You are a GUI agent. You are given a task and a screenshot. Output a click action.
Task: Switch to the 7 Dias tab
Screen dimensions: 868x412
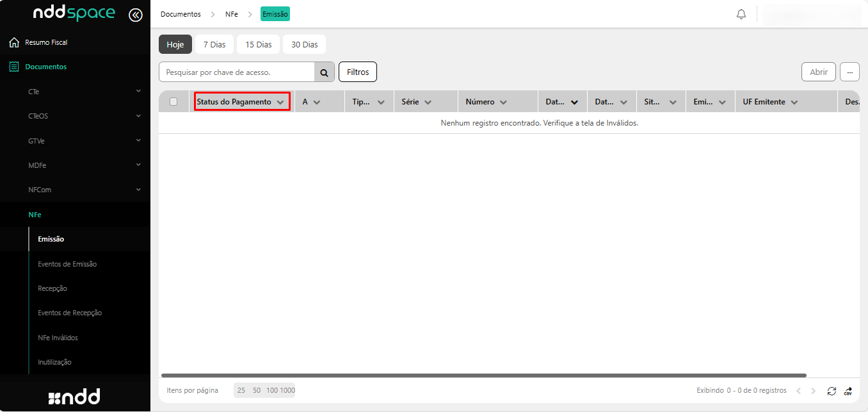click(x=214, y=44)
